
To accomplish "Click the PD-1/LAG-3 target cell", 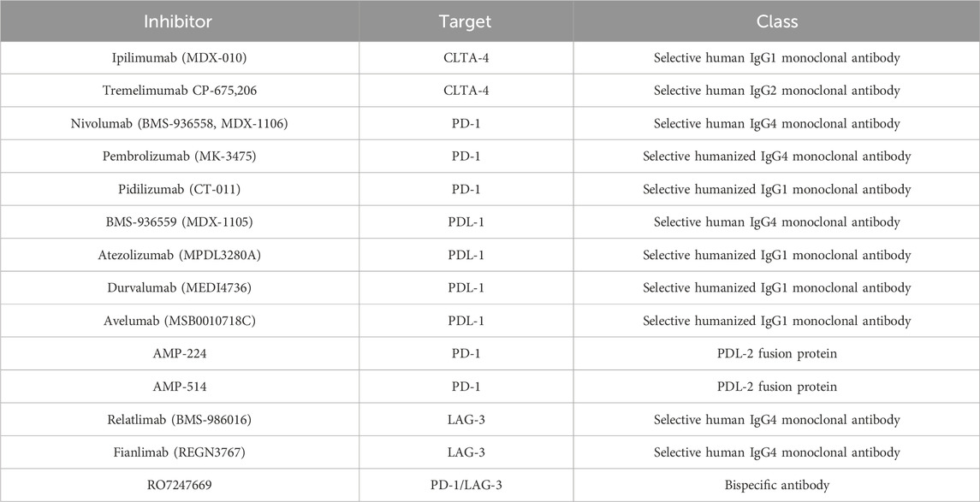I will 466,486.
